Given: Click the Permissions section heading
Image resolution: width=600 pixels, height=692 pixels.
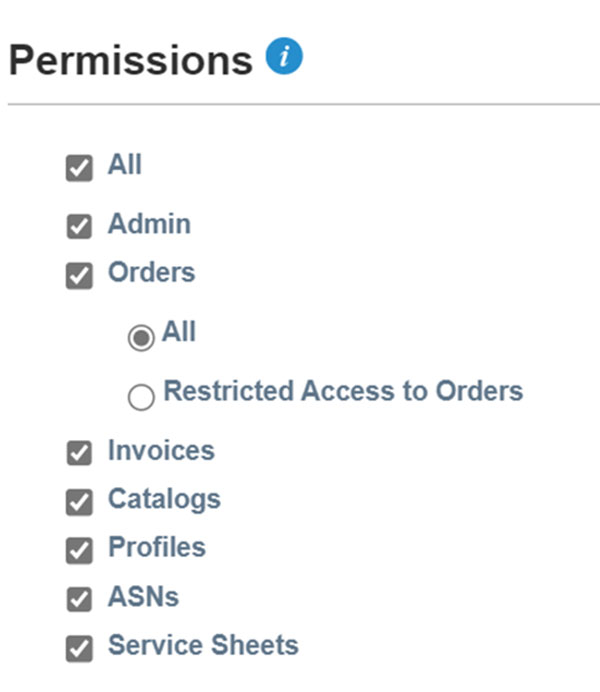Looking at the screenshot, I should point(130,61).
